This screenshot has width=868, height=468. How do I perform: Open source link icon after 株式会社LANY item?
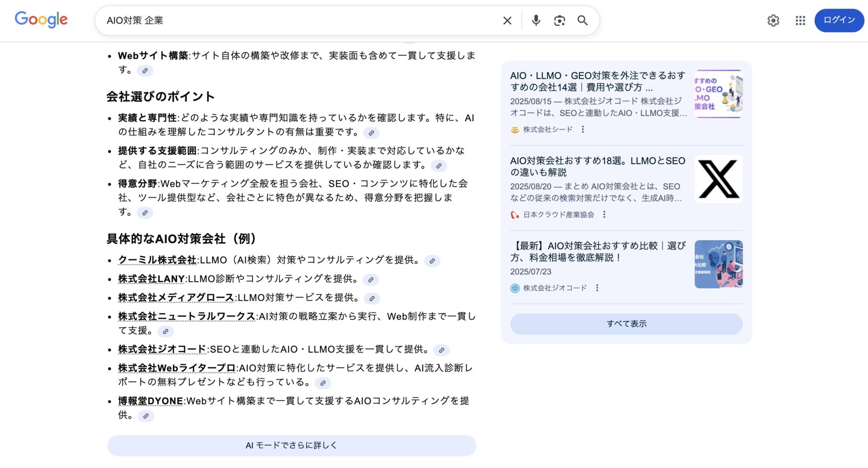(x=371, y=280)
